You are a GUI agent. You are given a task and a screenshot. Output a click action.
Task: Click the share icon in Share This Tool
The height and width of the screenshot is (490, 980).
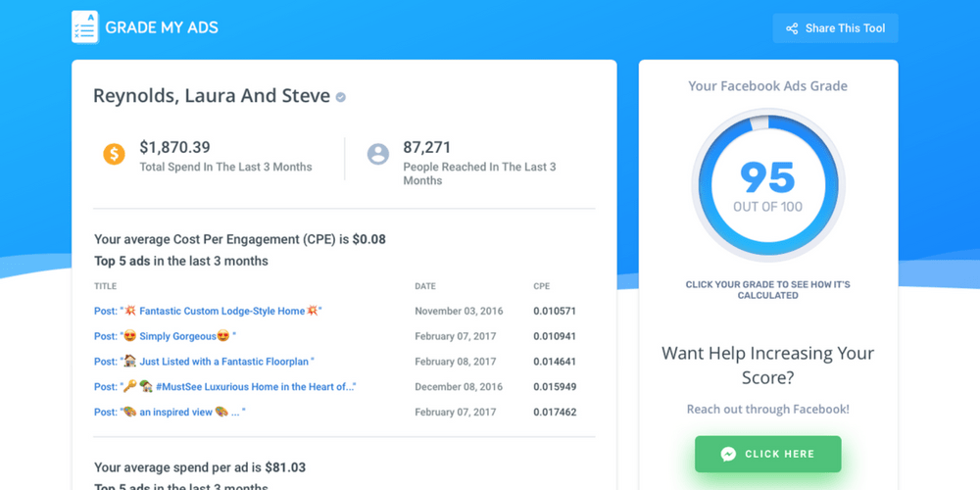[x=792, y=28]
